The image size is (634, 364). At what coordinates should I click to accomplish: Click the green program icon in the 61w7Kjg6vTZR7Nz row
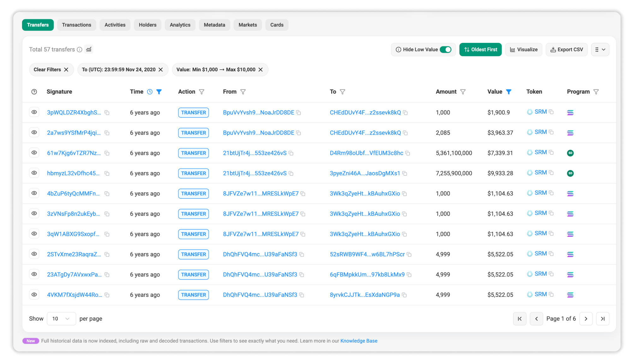point(570,153)
